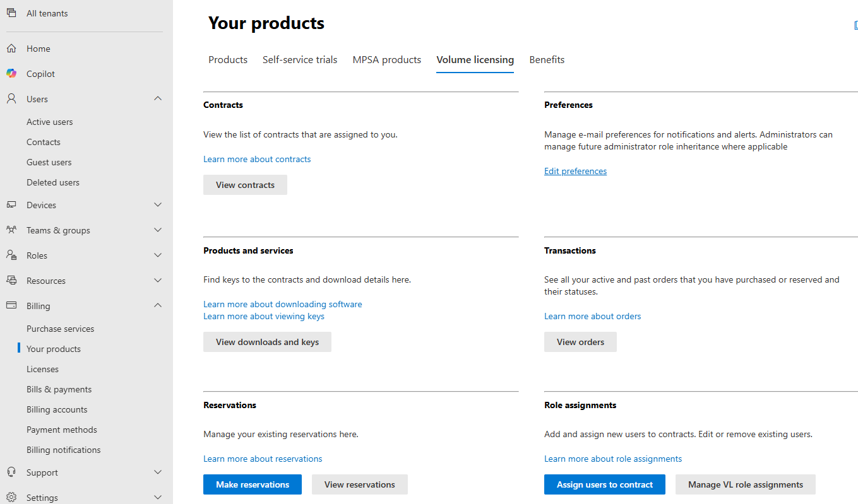Open Learn more about orders link
The height and width of the screenshot is (504, 858).
click(592, 316)
